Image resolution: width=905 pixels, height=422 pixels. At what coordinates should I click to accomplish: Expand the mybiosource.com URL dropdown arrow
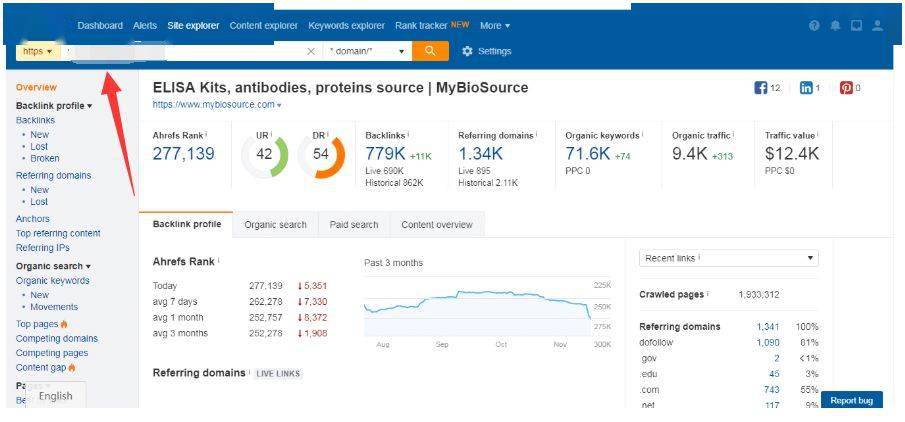coord(279,106)
